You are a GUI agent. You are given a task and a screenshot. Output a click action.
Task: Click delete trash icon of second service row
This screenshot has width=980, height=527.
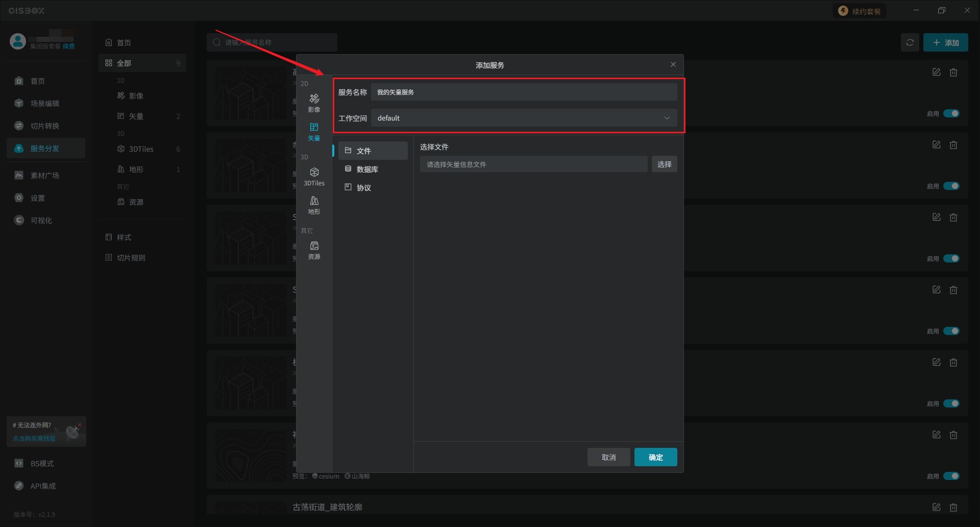coord(953,145)
